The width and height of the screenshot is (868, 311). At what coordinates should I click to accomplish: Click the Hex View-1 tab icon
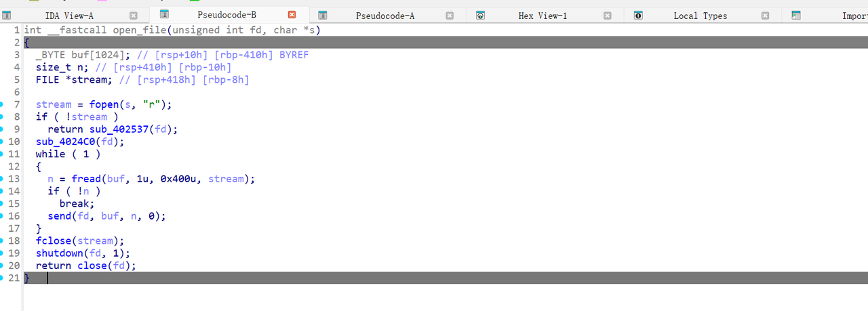(x=480, y=16)
